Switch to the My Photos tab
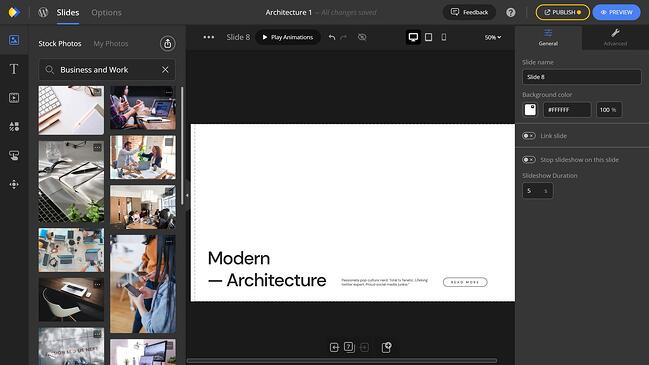The image size is (649, 365). [x=111, y=43]
